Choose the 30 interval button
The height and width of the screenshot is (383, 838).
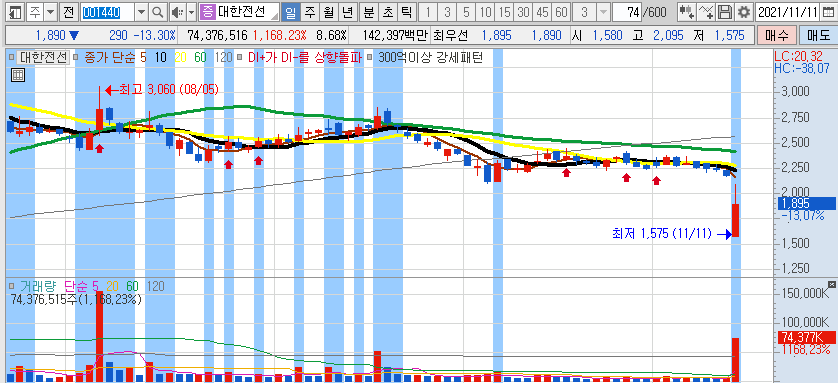524,12
